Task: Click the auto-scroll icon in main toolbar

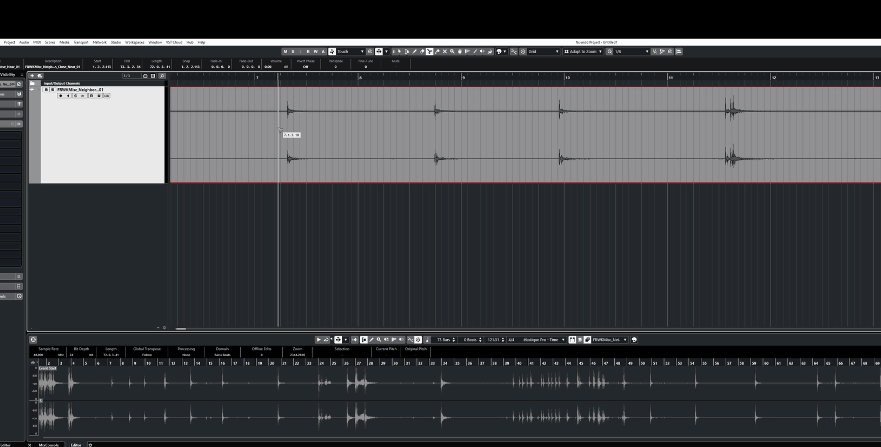Action: point(379,51)
